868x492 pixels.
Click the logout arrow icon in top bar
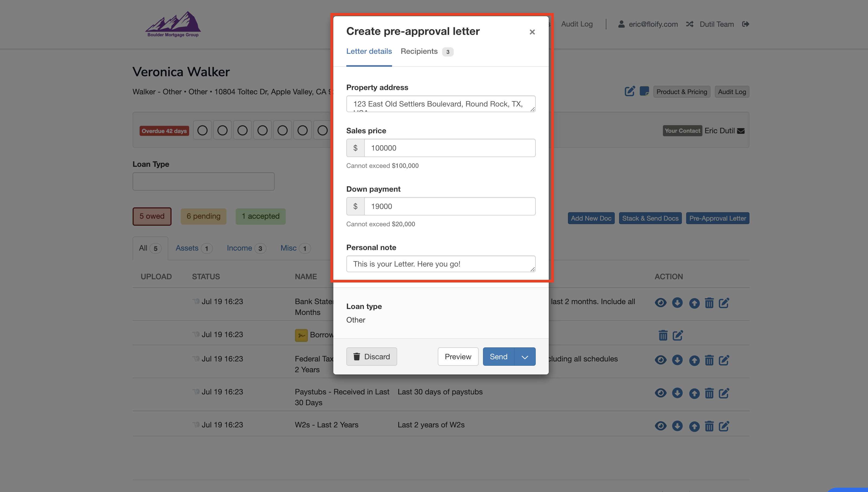745,24
